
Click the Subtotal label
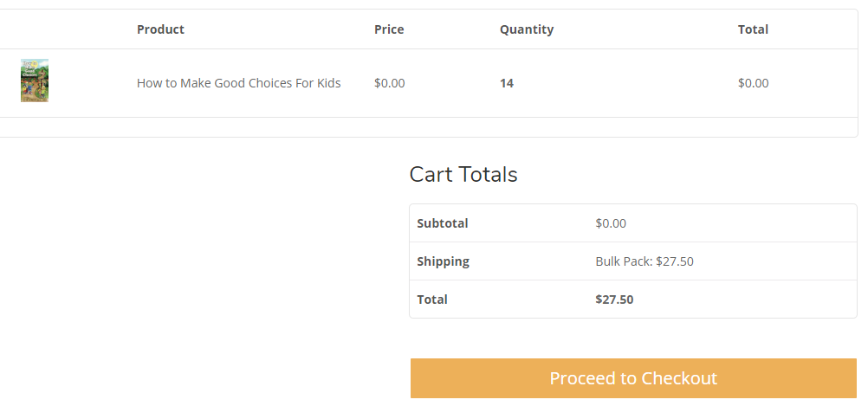point(443,223)
